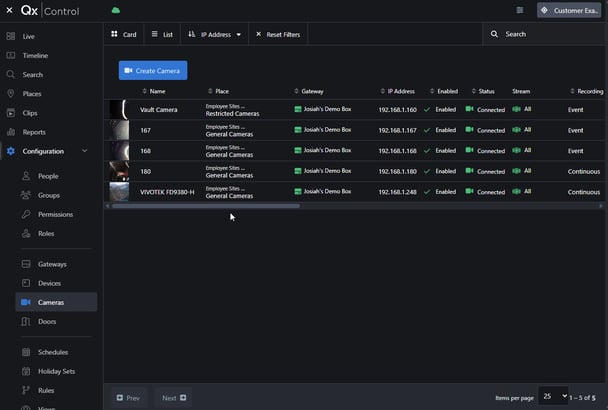608x410 pixels.
Task: Open the Clips page
Action: (x=30, y=113)
